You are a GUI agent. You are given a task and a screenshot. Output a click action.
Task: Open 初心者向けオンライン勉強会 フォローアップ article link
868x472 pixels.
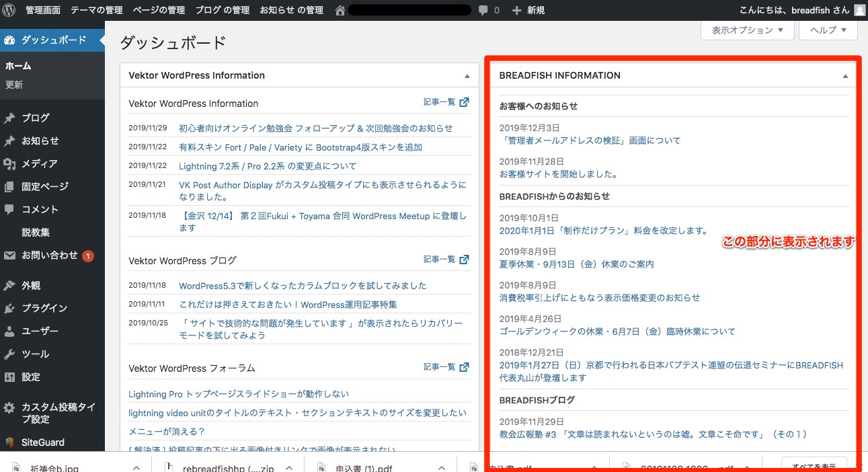pos(316,128)
